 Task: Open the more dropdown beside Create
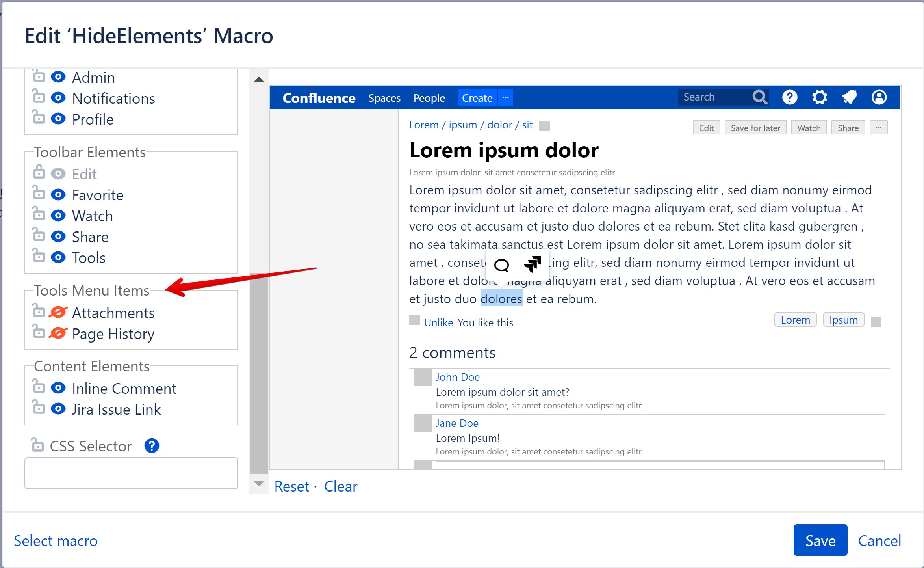tap(506, 97)
